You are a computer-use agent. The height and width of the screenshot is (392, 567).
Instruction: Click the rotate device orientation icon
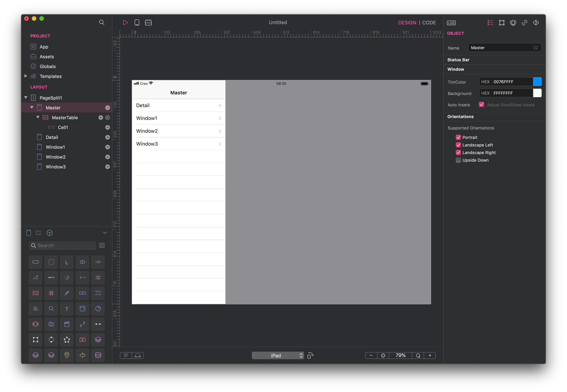point(310,355)
